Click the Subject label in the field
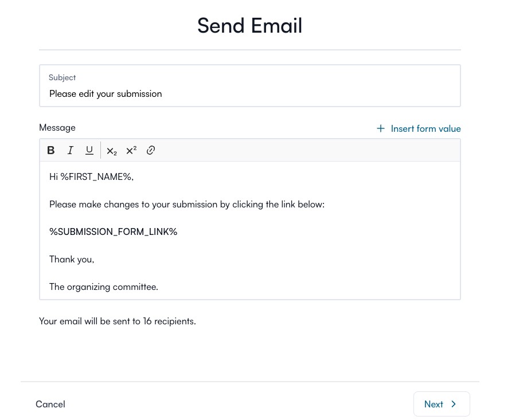527x420 pixels. click(x=63, y=77)
